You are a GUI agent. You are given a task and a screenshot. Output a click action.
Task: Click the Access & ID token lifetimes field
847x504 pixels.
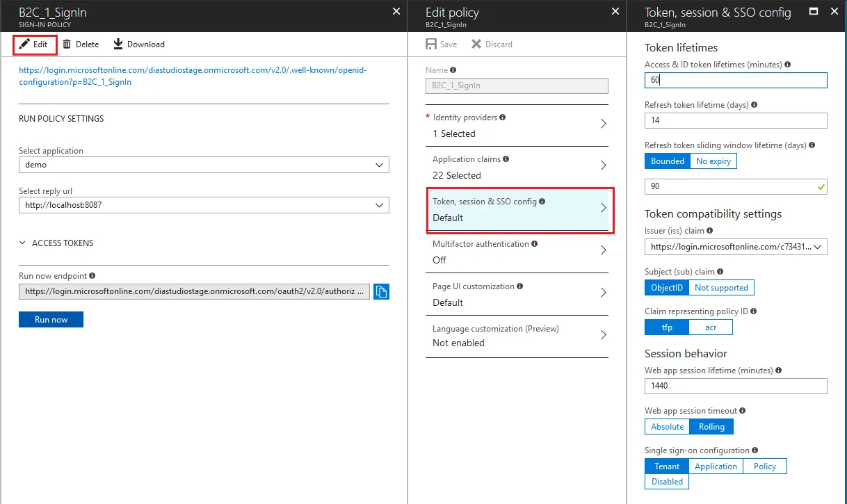(736, 80)
